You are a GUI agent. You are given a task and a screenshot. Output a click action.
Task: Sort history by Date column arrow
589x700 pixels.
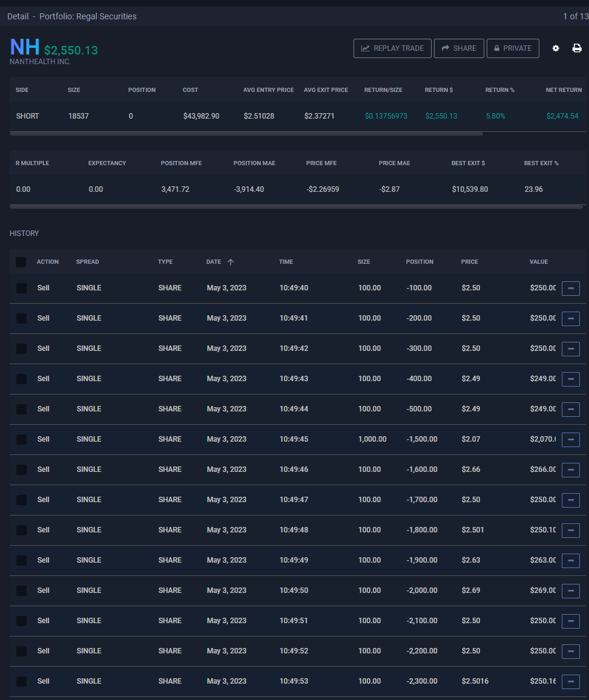231,262
